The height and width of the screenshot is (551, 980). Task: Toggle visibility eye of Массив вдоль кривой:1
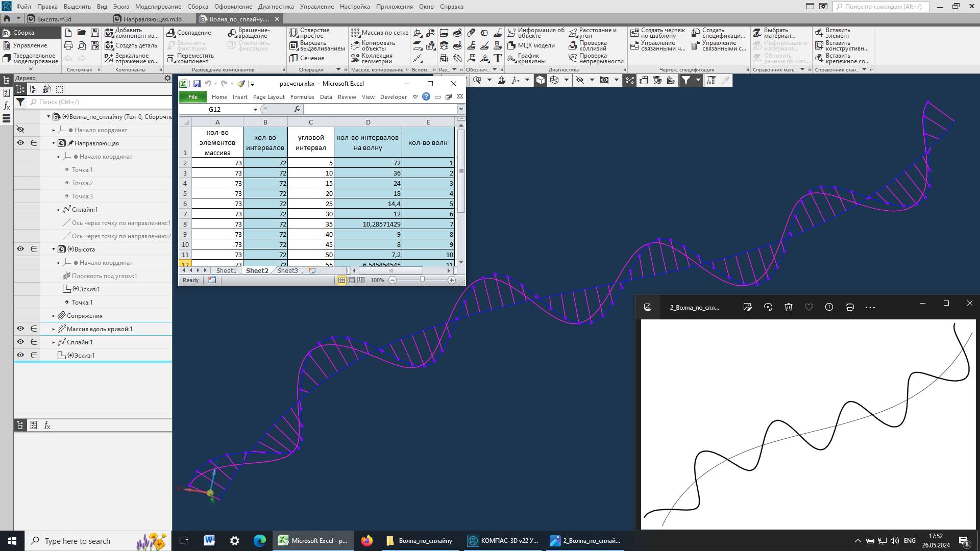20,329
